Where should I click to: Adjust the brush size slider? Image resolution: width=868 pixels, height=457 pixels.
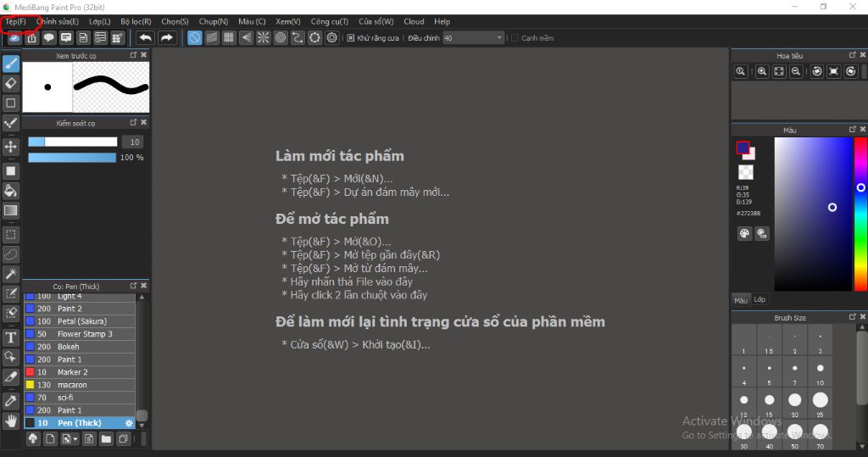click(73, 142)
